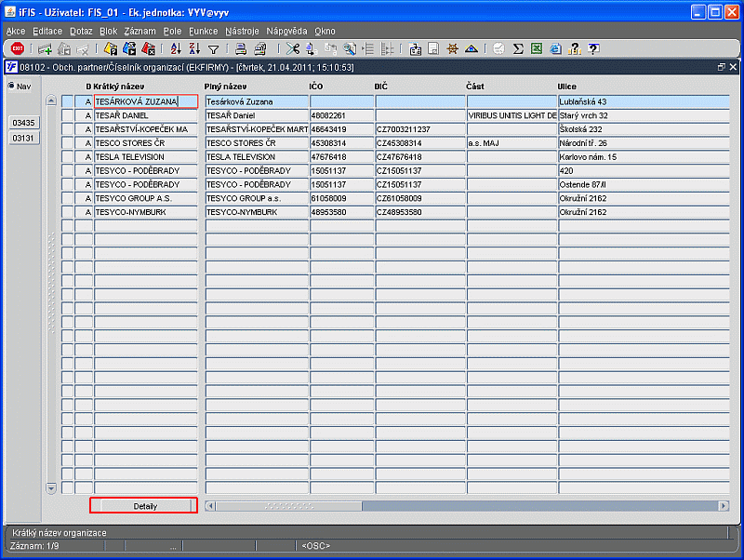This screenshot has height=560, width=744.
Task: Click the TESÁRKOVÁ ZUZANA short name field
Action: click(146, 101)
